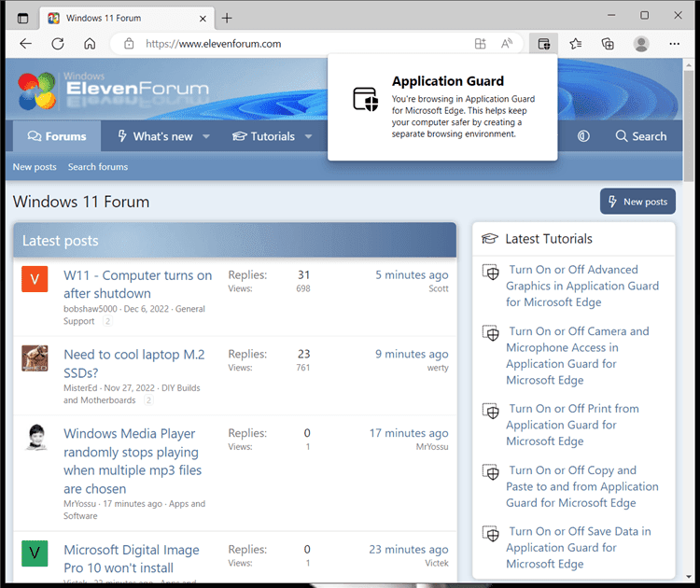Viewport: 700px width, 588px height.
Task: Open tutorial Turn On or Off Print
Action: pos(572,425)
